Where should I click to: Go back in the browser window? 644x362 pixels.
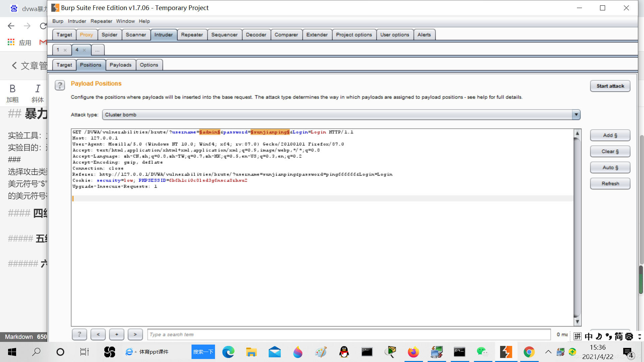point(11,26)
